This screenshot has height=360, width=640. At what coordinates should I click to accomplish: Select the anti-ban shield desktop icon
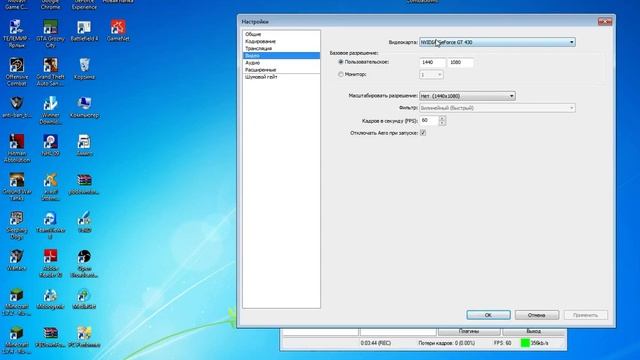click(x=17, y=107)
